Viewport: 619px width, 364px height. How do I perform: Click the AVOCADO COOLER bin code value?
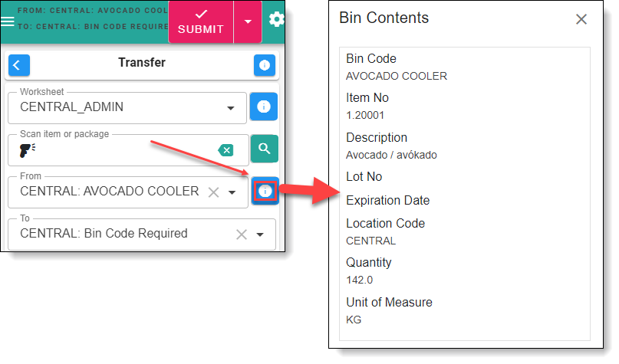(x=396, y=76)
